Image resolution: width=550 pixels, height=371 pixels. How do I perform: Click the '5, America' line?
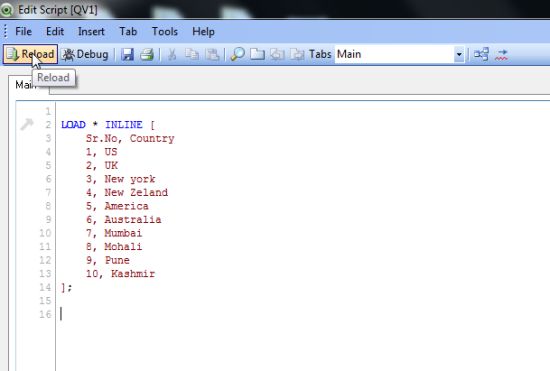point(117,206)
